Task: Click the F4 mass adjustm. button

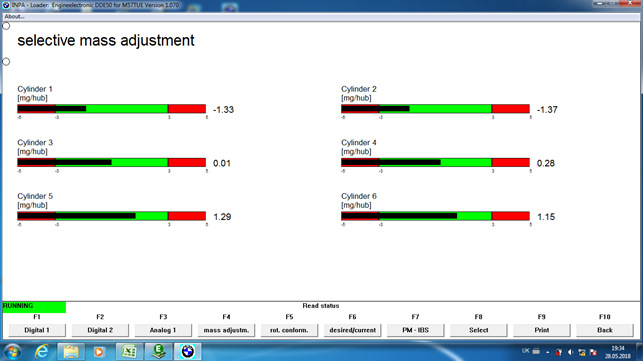Action: 226,330
